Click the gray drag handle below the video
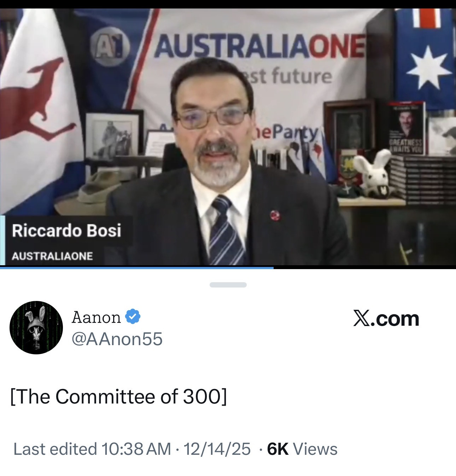Image resolution: width=456 pixels, height=476 pixels. (x=228, y=285)
